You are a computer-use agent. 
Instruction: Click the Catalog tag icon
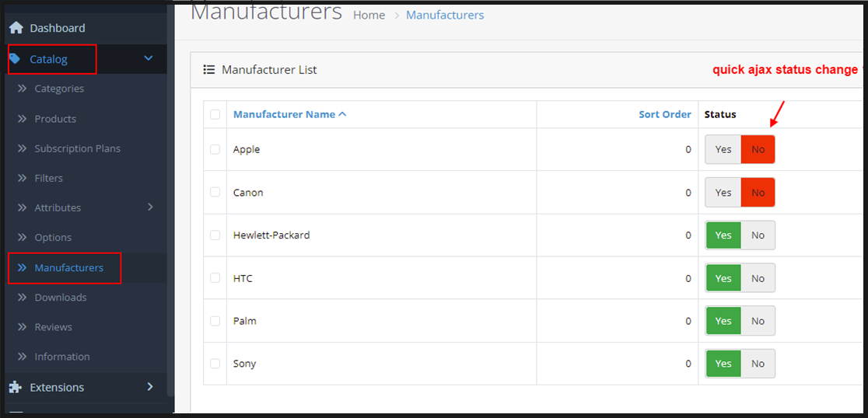coord(15,59)
